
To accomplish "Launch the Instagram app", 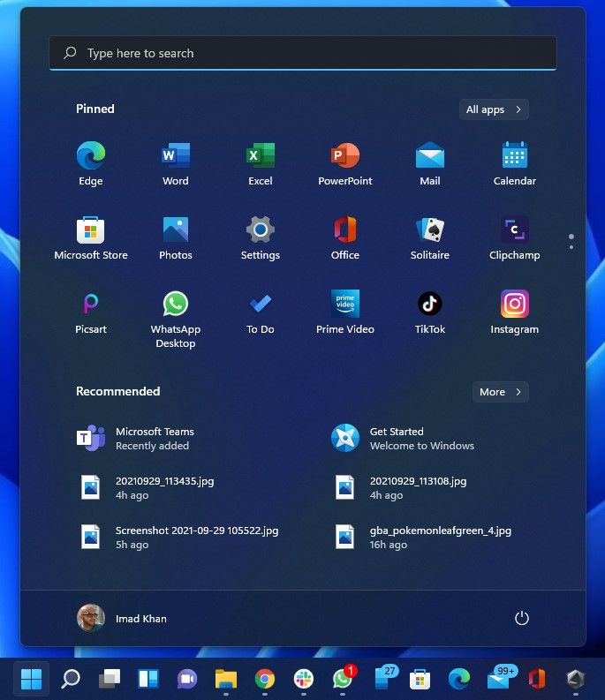I will pos(515,312).
